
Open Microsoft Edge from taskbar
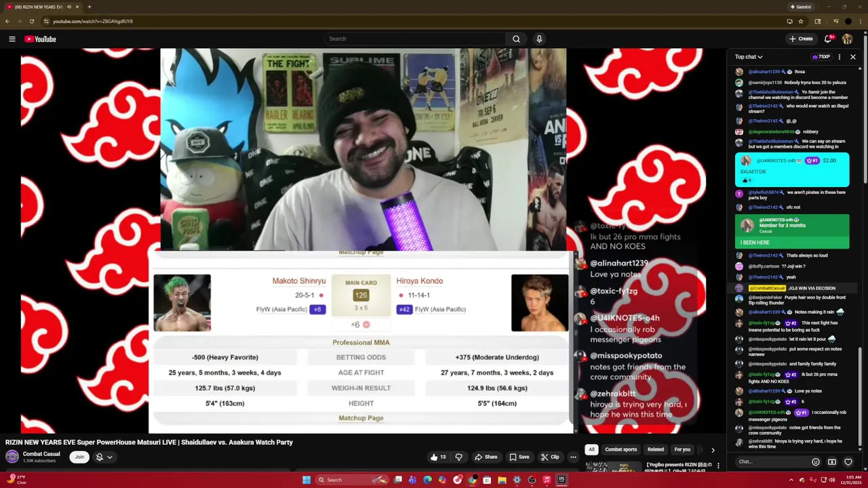(x=427, y=480)
